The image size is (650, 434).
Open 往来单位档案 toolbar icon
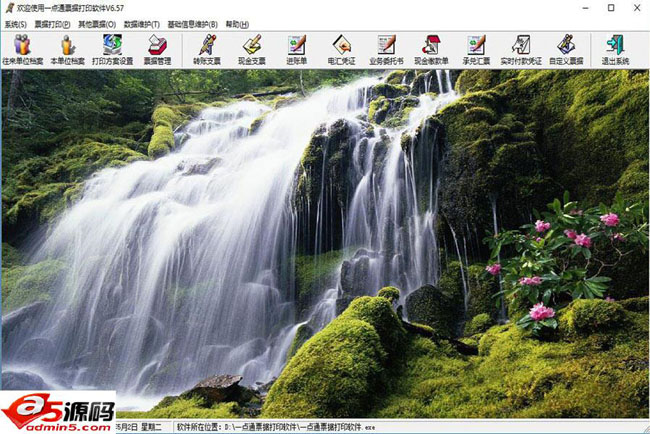coord(22,49)
